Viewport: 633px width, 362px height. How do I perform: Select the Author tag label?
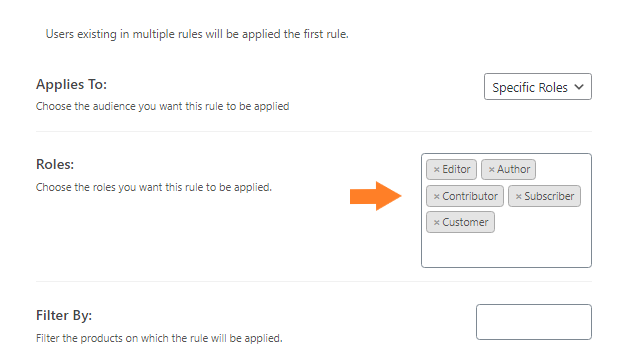point(513,169)
